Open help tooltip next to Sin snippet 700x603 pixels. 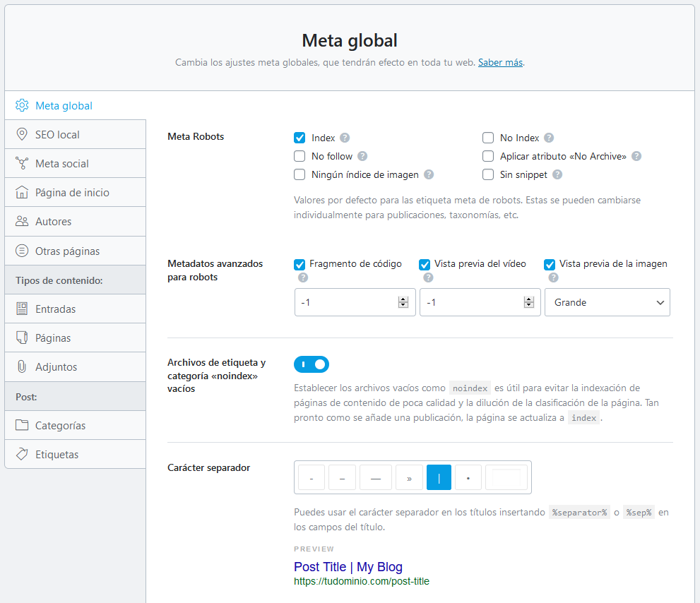point(557,174)
